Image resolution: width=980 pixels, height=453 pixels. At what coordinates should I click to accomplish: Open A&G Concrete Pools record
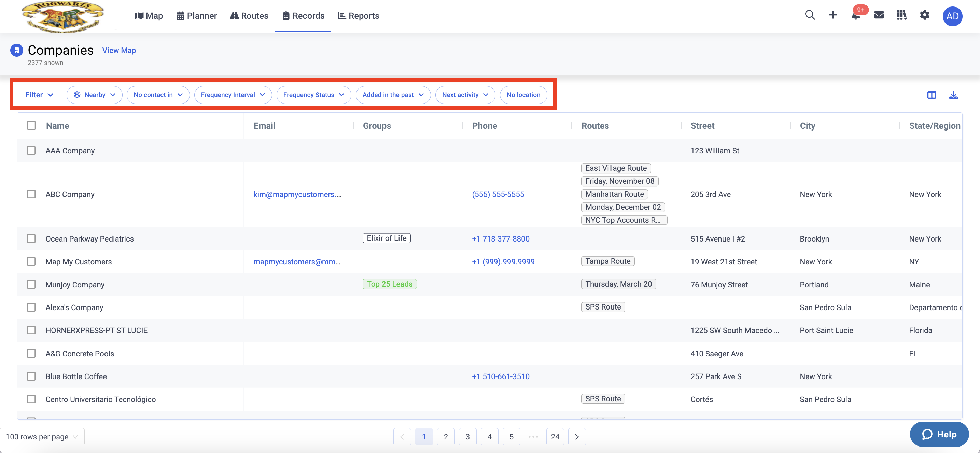(80, 353)
